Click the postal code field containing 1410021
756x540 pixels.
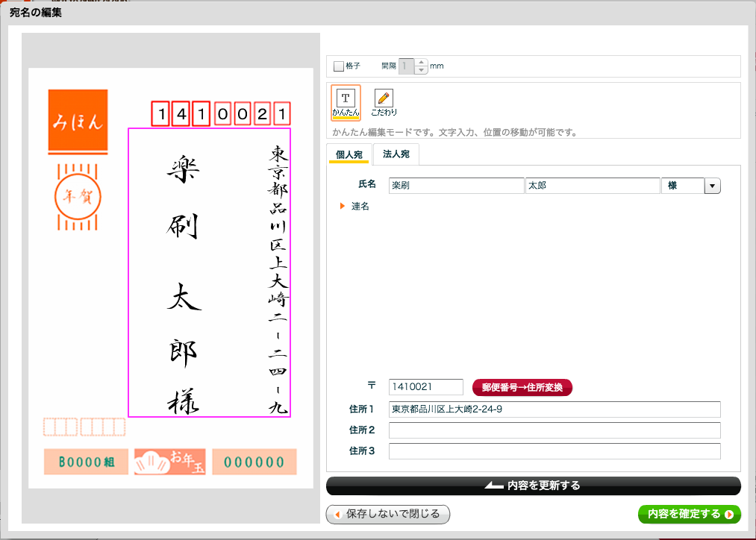pos(426,387)
